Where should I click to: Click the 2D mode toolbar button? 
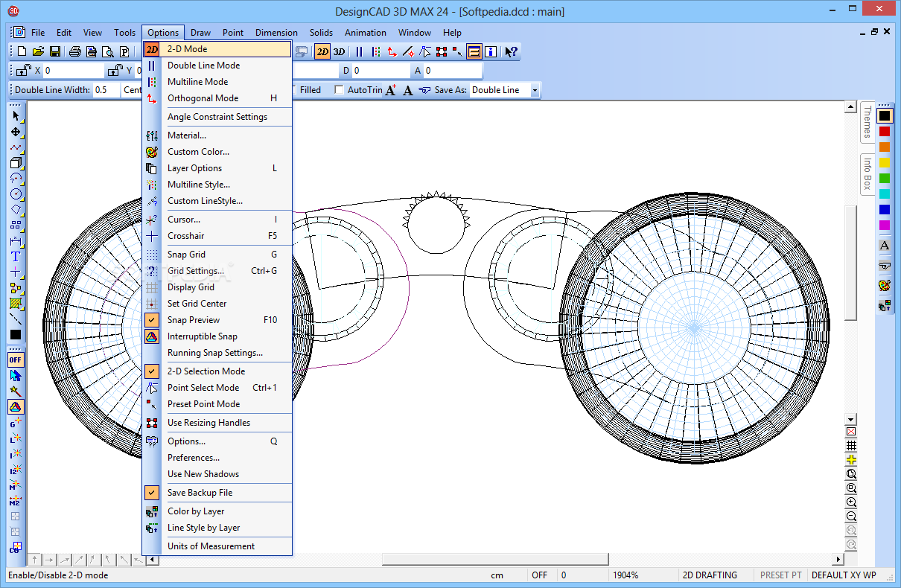(x=322, y=51)
